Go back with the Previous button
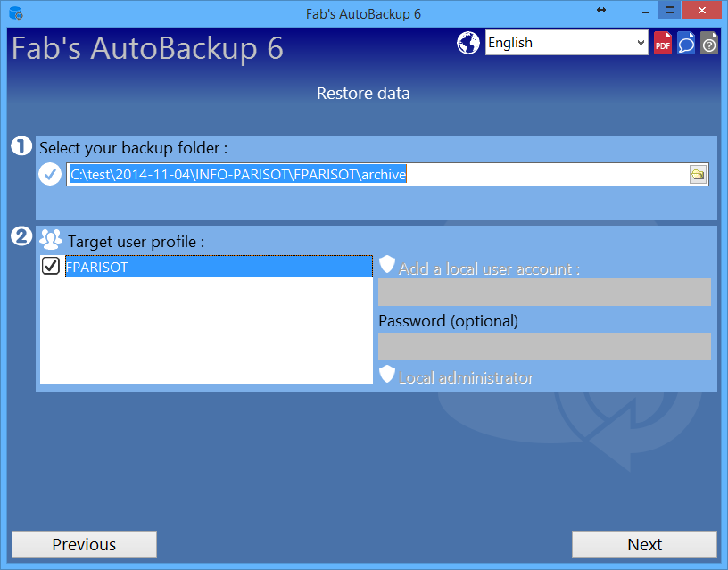 [84, 544]
